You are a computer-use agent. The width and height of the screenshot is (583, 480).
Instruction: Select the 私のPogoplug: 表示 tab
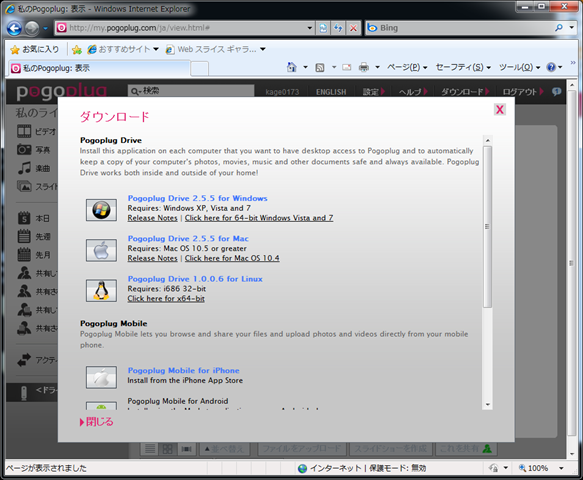click(99, 68)
